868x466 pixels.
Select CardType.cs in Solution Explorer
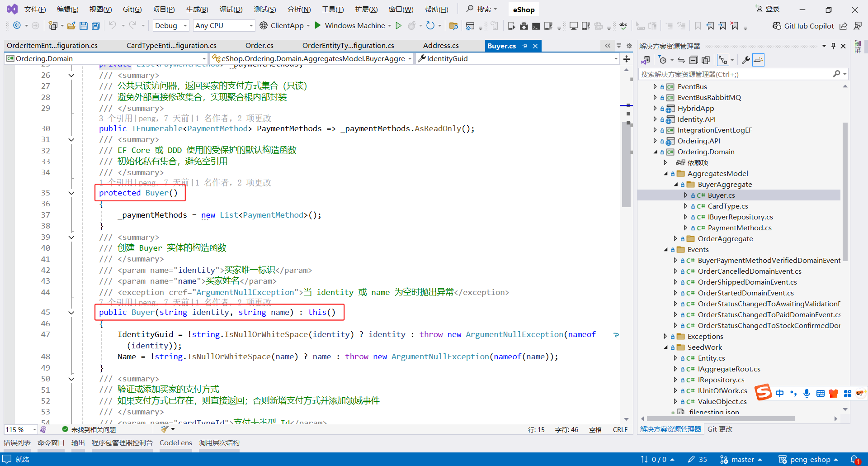point(728,206)
